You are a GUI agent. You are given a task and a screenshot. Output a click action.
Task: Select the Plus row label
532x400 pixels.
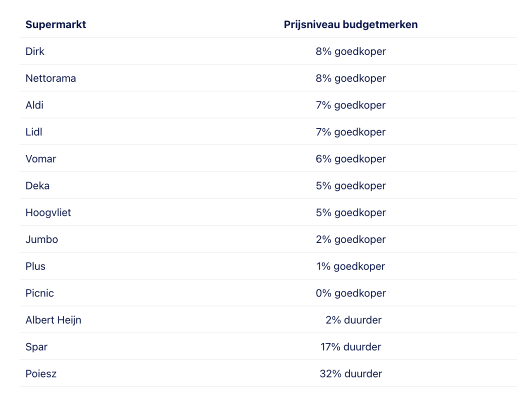(35, 266)
